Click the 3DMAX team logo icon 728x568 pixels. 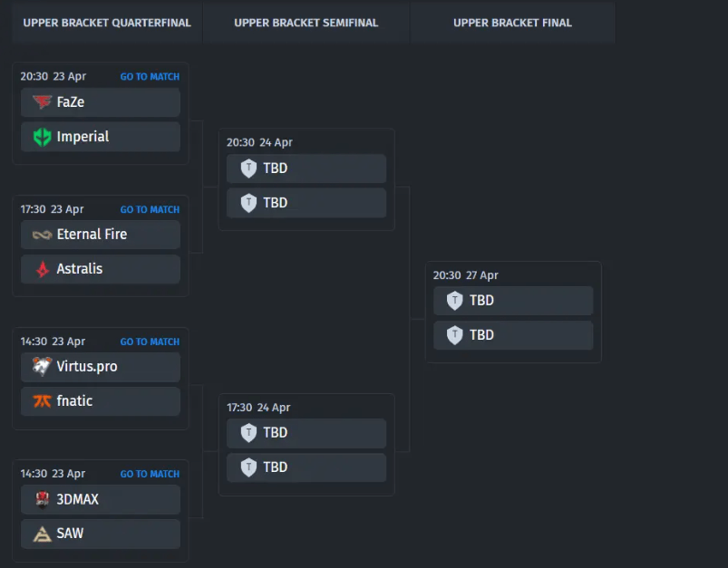(x=42, y=499)
